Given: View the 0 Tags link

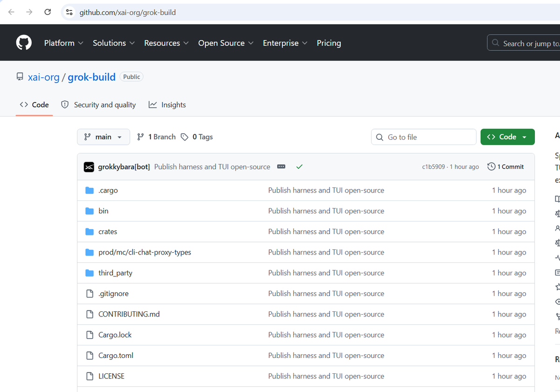Looking at the screenshot, I should 197,137.
